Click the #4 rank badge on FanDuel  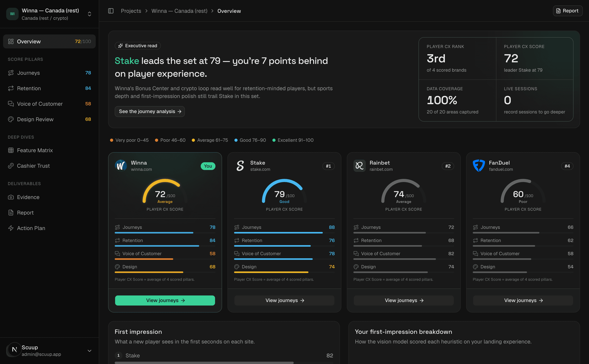coord(567,166)
